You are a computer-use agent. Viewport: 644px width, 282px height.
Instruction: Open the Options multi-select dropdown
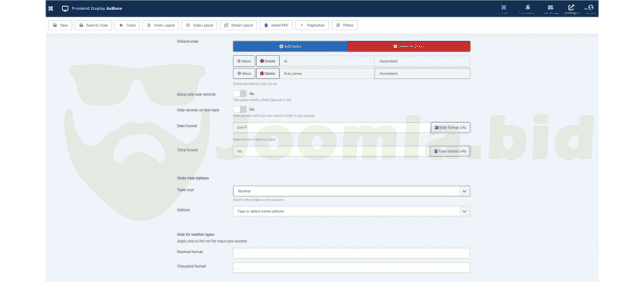[x=352, y=211]
